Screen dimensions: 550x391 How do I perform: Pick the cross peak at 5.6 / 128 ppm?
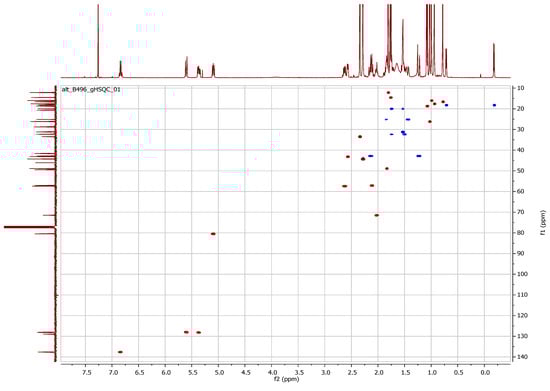tap(186, 332)
